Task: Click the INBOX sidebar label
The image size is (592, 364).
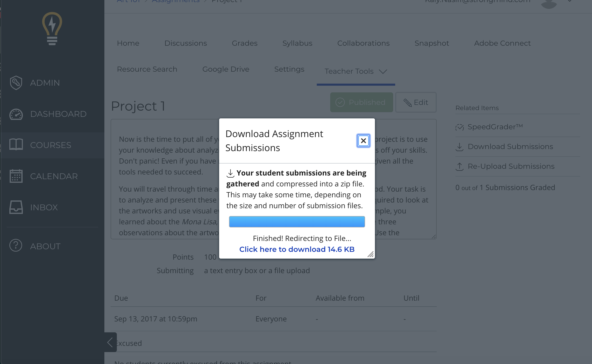Action: pos(44,207)
